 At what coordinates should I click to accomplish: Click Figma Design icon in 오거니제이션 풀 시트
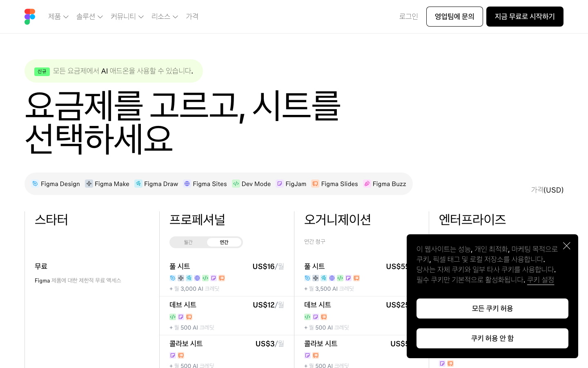click(x=307, y=278)
